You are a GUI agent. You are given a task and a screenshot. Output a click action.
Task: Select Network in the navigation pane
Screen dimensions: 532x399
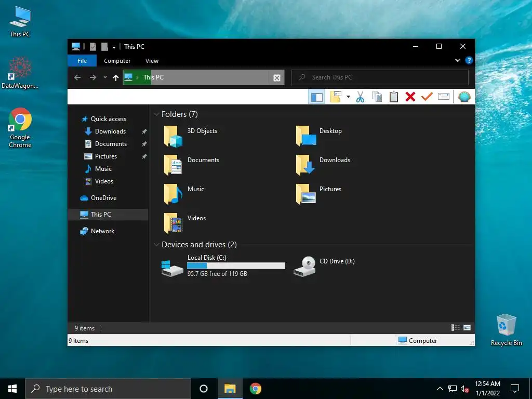(102, 231)
